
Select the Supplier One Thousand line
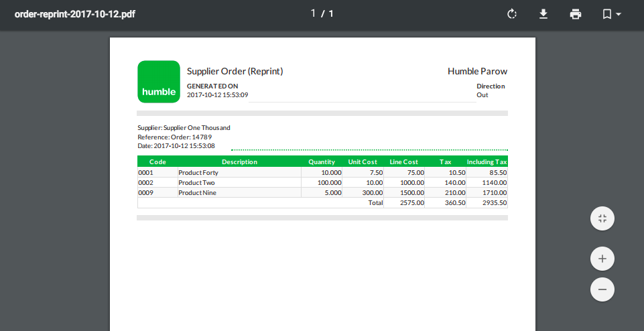coord(184,128)
